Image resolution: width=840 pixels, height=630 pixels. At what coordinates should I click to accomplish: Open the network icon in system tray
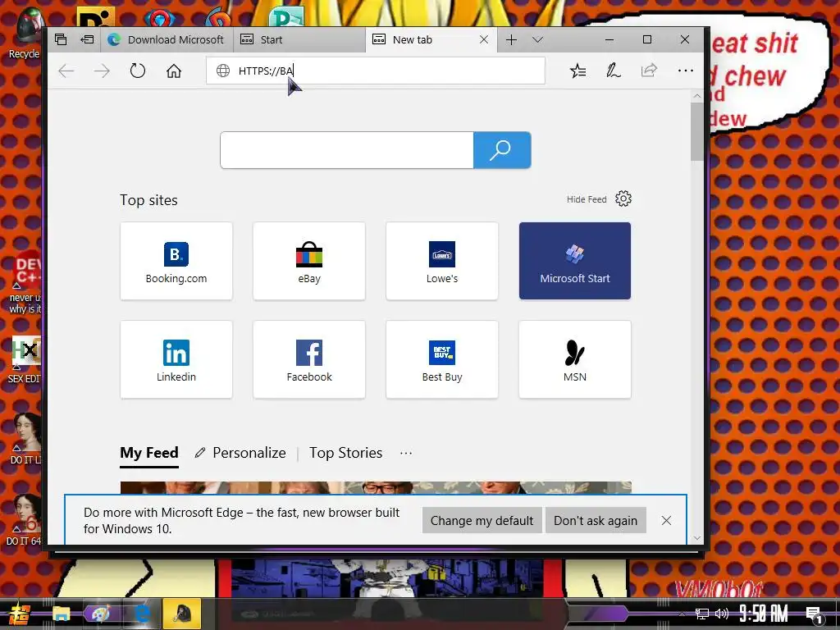pyautogui.click(x=702, y=614)
